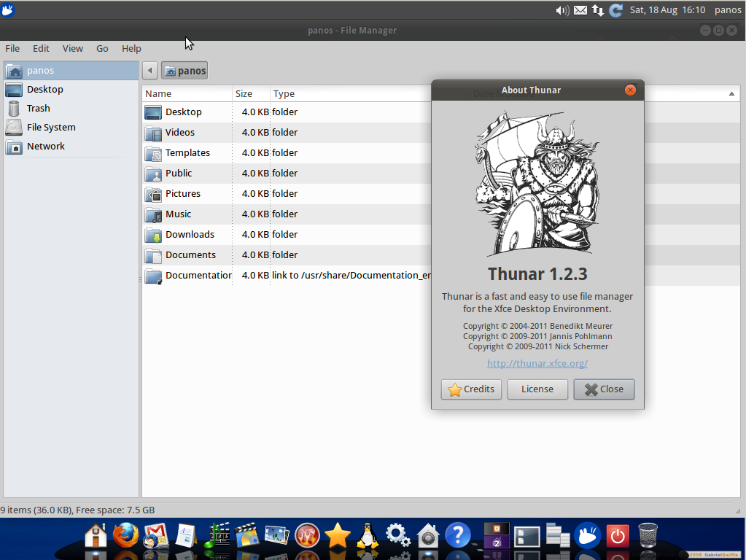Open the Help menu
746x560 pixels.
coord(131,49)
